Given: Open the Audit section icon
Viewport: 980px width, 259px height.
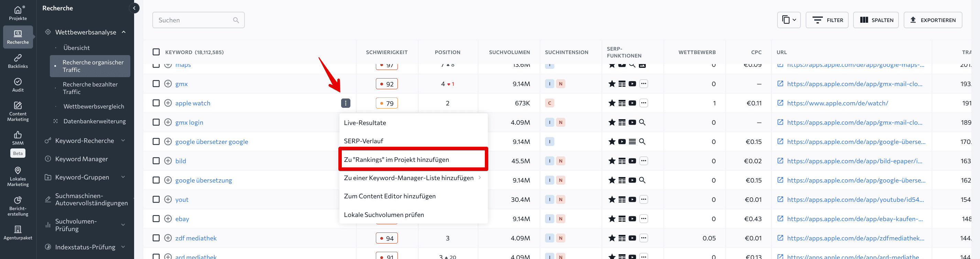Looking at the screenshot, I should 18,82.
